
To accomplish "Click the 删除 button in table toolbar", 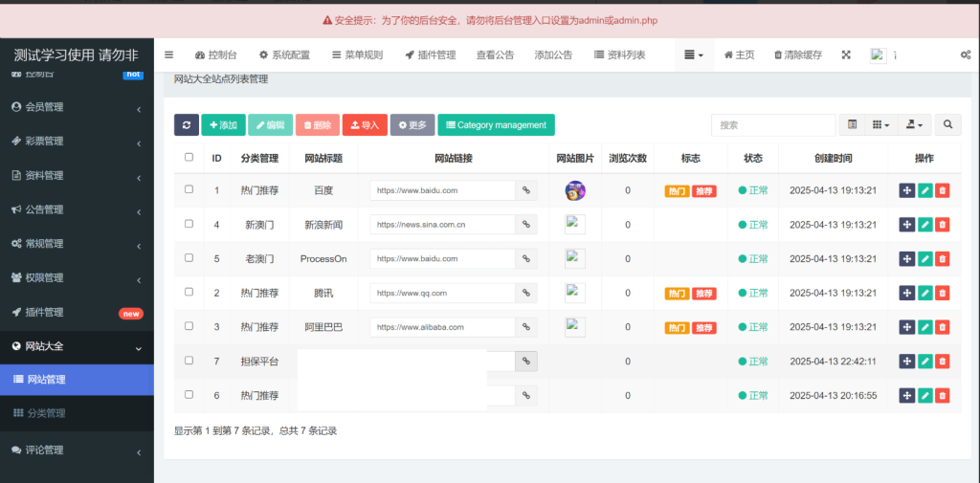I will pos(318,125).
